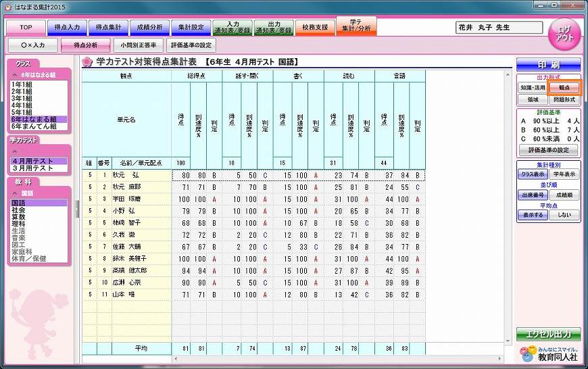
Task: Click the table's vertical scrollbar up arrow
Action: point(508,74)
